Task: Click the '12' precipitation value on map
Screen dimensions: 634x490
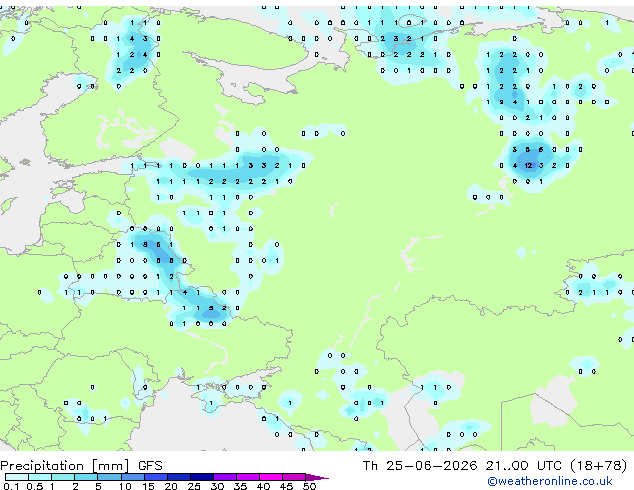Action: pos(528,165)
